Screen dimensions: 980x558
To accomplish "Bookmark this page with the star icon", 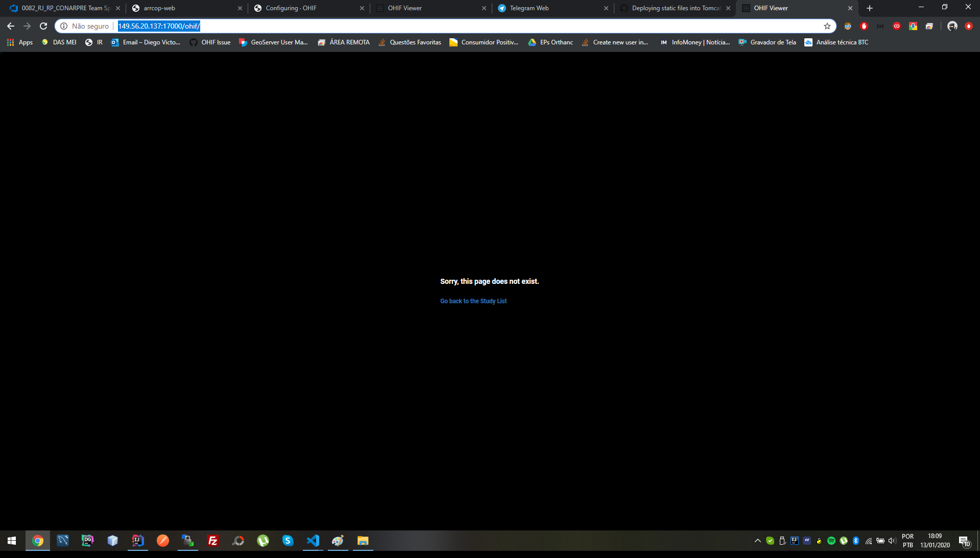I will [x=827, y=26].
